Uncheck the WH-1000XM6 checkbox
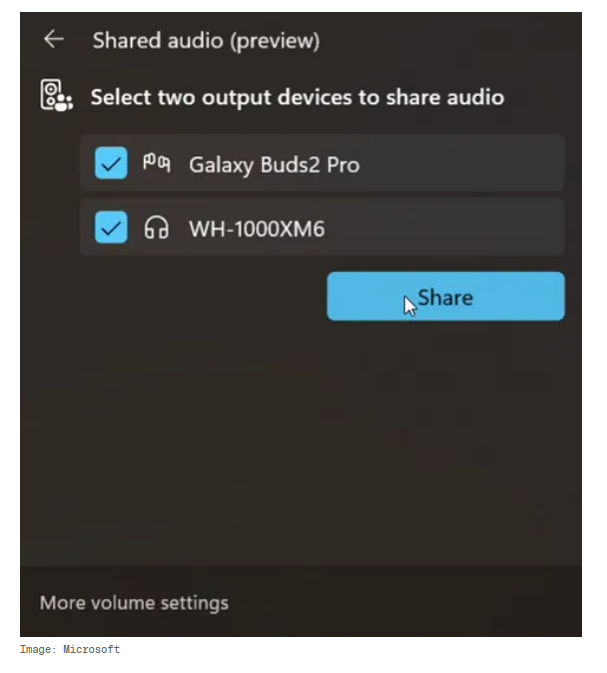Image resolution: width=607 pixels, height=673 pixels. point(111,227)
